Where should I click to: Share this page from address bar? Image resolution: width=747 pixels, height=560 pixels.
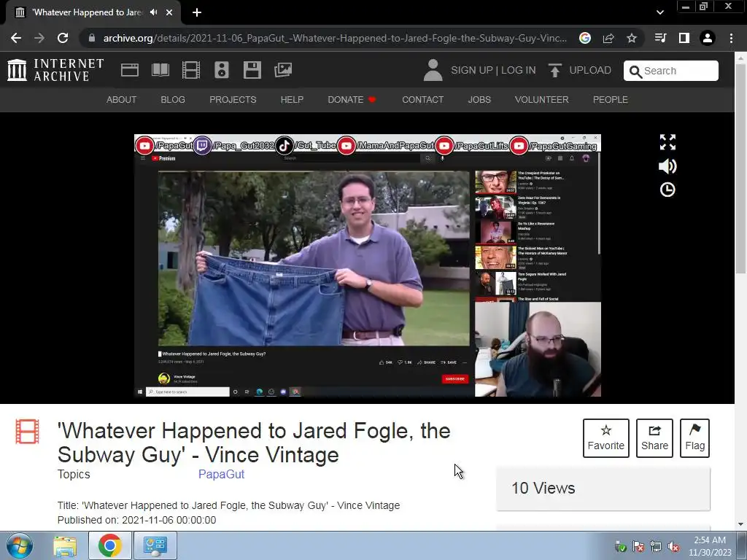click(608, 38)
